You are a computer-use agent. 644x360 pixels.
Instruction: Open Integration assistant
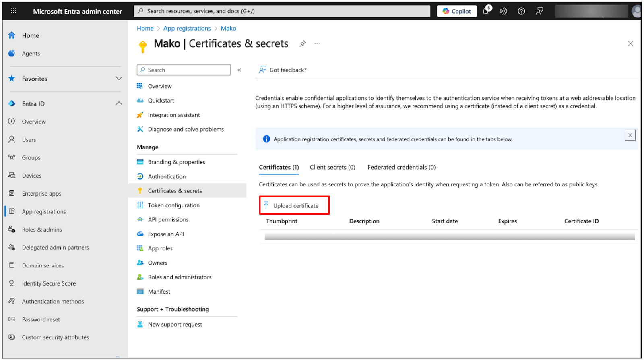pyautogui.click(x=173, y=115)
